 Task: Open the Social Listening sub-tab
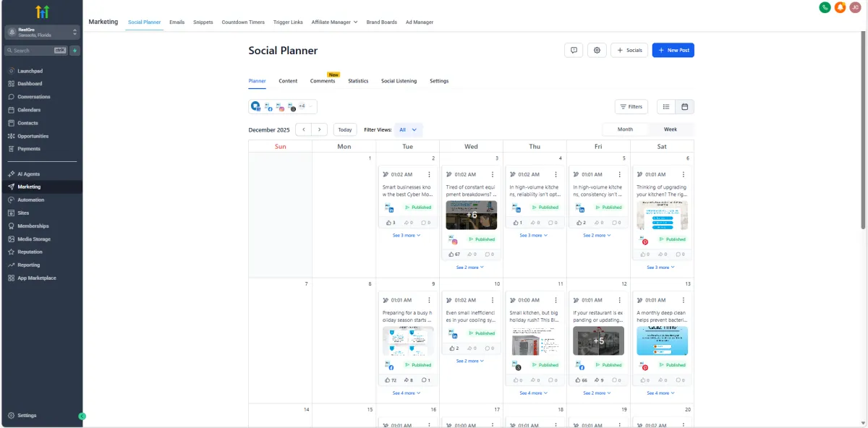399,81
